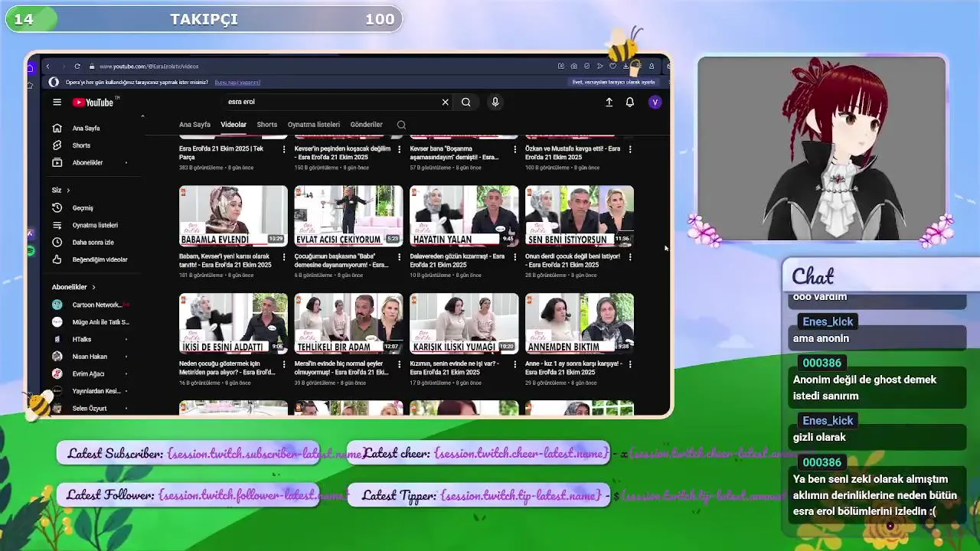Play the SEN BENİ İSTİYORSUN thumbnail
Screen dimensions: 980x551
tap(580, 216)
